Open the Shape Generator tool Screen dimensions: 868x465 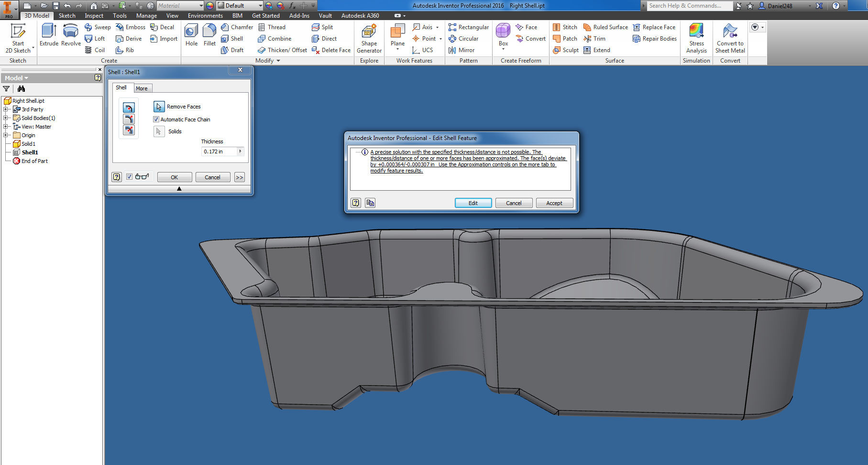tap(369, 38)
